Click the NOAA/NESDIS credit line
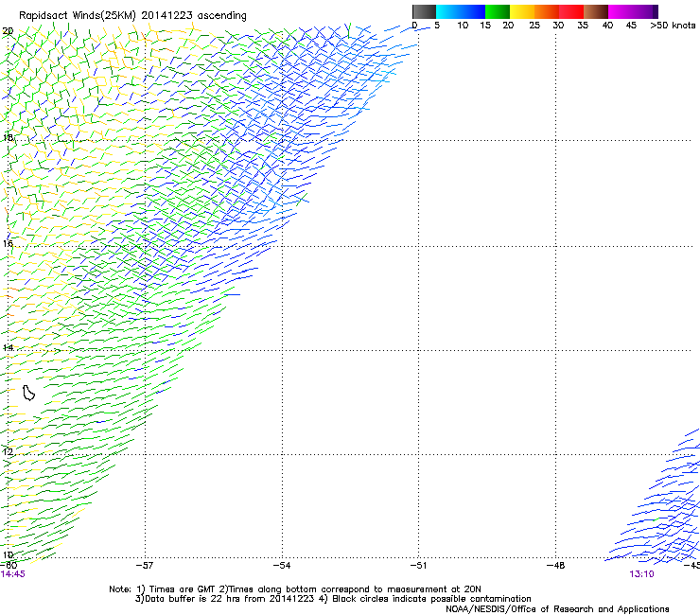This screenshot has height=615, width=700. tap(557, 609)
